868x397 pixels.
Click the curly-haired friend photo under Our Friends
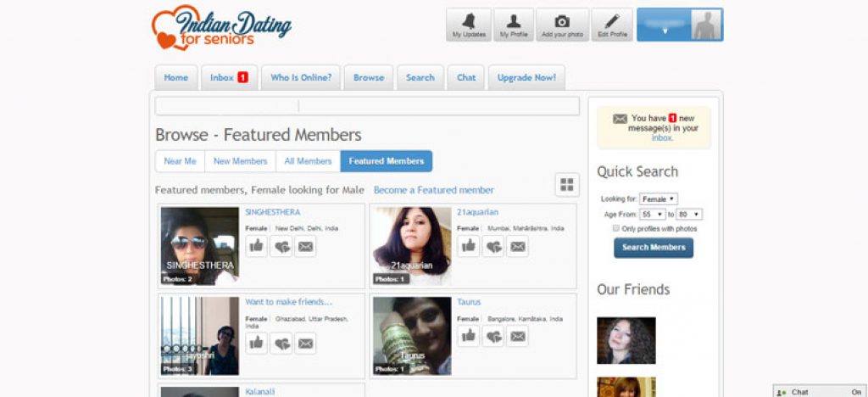(x=626, y=340)
